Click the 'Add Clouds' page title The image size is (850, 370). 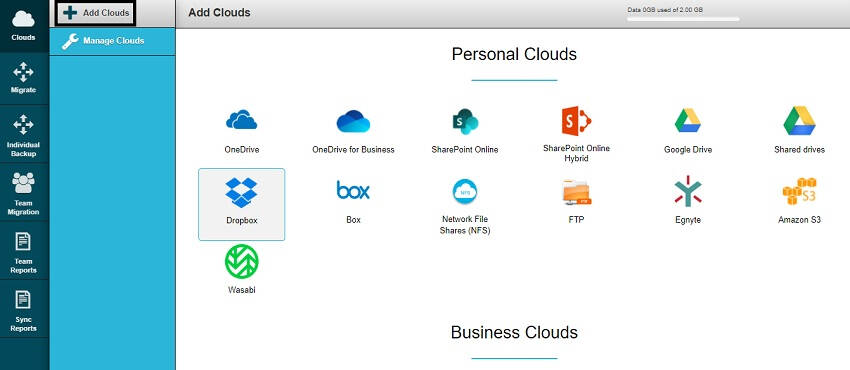point(219,12)
